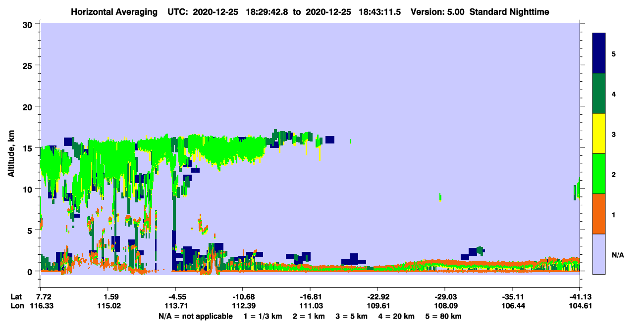Click colorbar label '2' beside the bright green
Screen dimensions: 644x330
point(614,174)
